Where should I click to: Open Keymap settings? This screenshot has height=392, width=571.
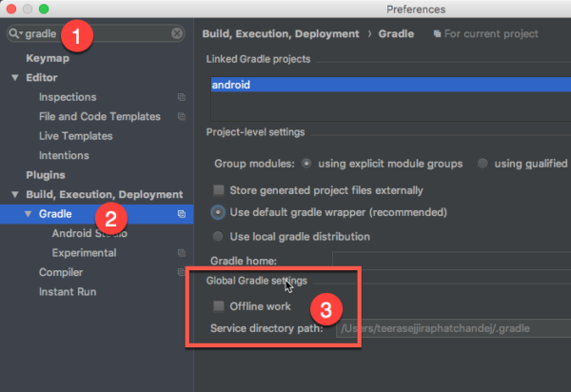(48, 58)
